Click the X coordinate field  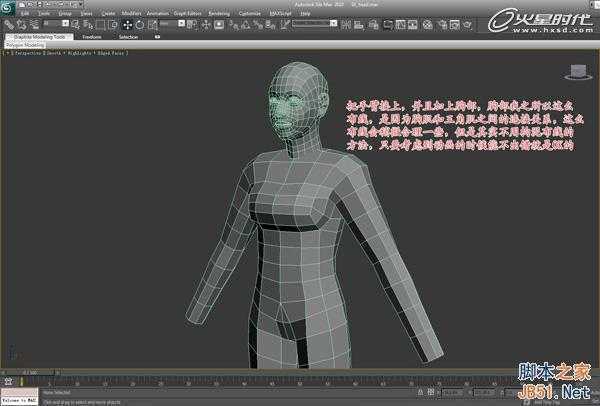tap(452, 392)
